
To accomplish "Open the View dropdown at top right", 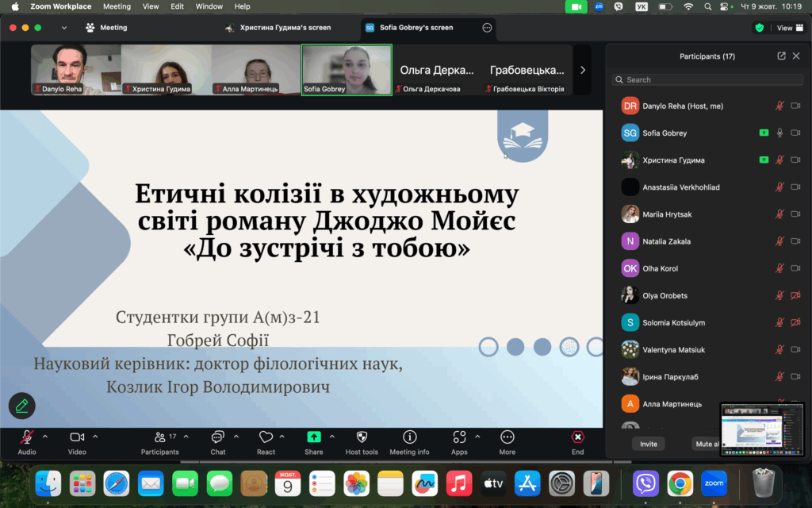I will pyautogui.click(x=784, y=28).
